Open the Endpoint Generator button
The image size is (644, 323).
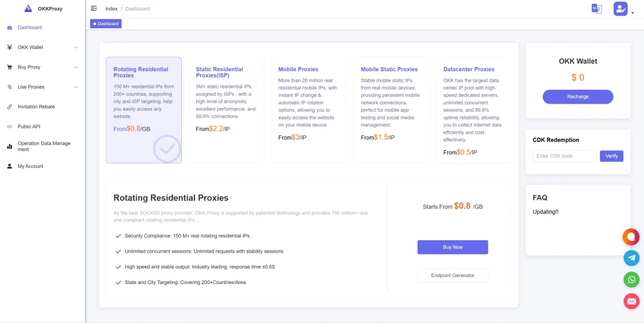coord(453,275)
